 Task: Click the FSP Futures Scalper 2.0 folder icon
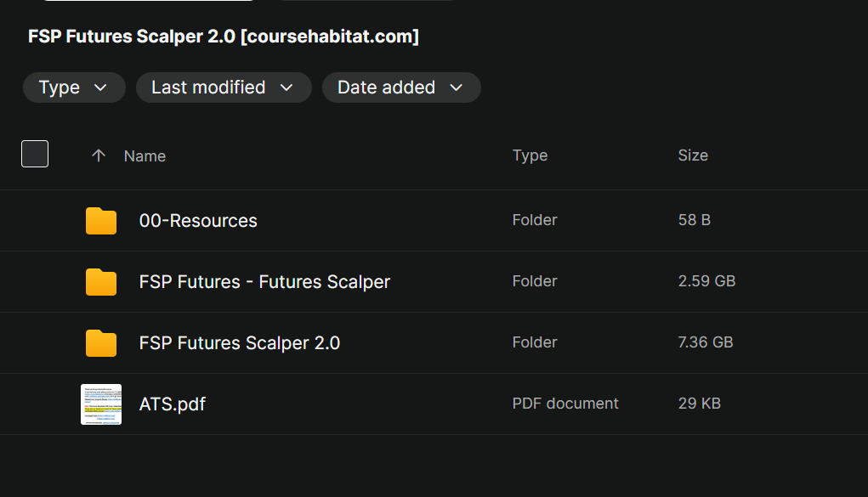click(x=101, y=343)
